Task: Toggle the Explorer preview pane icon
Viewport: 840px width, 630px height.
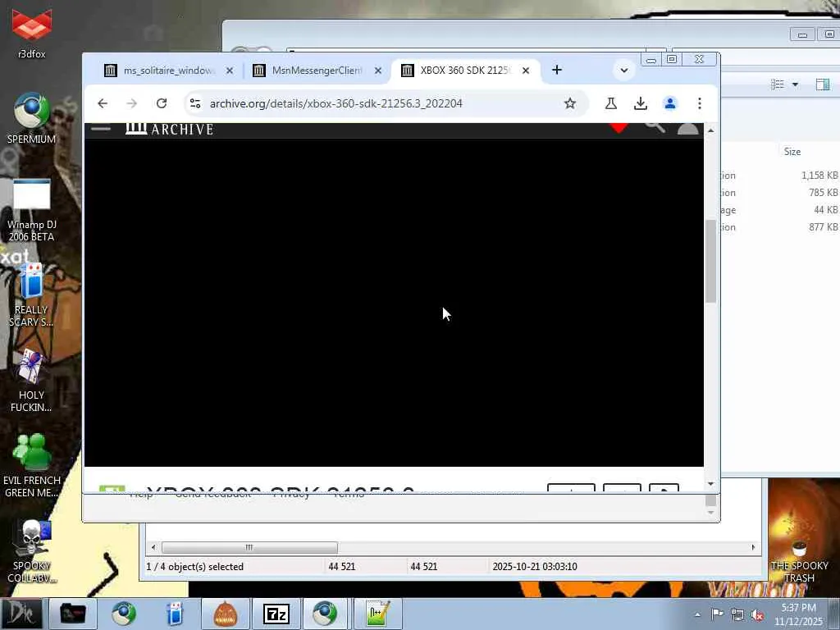Action: tap(823, 84)
